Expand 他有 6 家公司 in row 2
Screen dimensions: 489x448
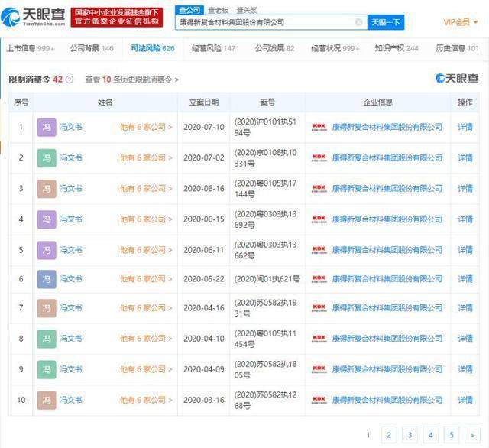point(146,157)
